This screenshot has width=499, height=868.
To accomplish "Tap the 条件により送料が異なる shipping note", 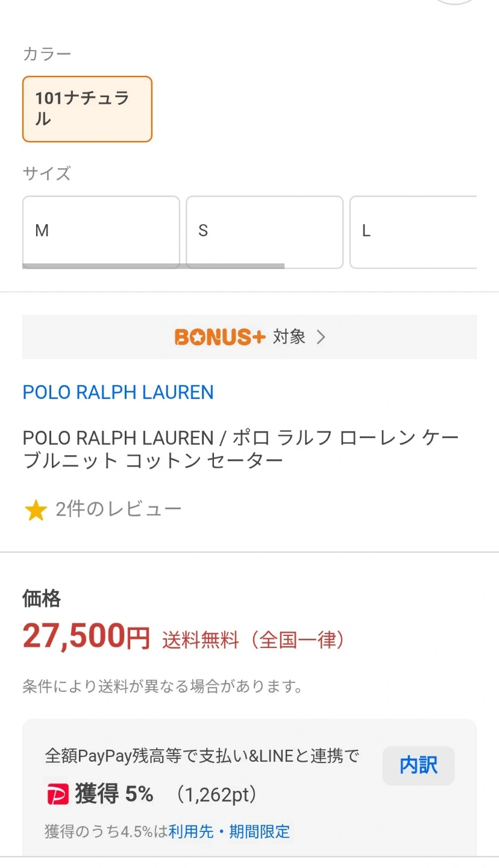I will [x=163, y=686].
